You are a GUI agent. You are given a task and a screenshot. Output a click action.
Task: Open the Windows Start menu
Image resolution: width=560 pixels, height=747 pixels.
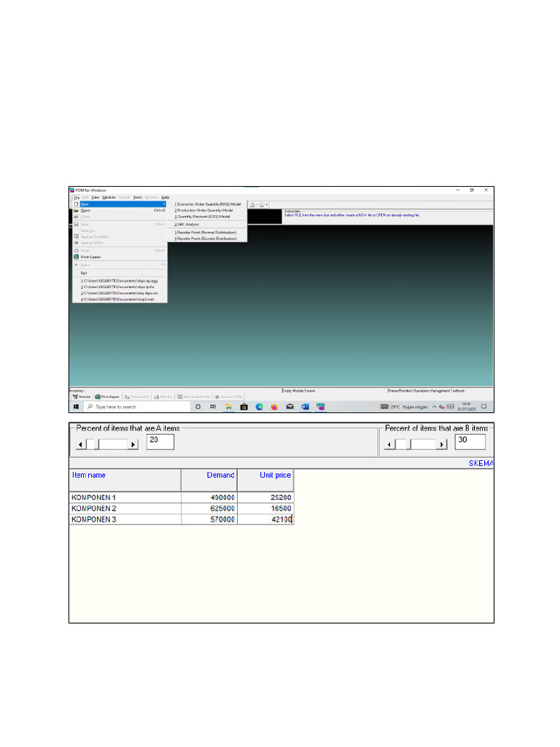tap(76, 407)
